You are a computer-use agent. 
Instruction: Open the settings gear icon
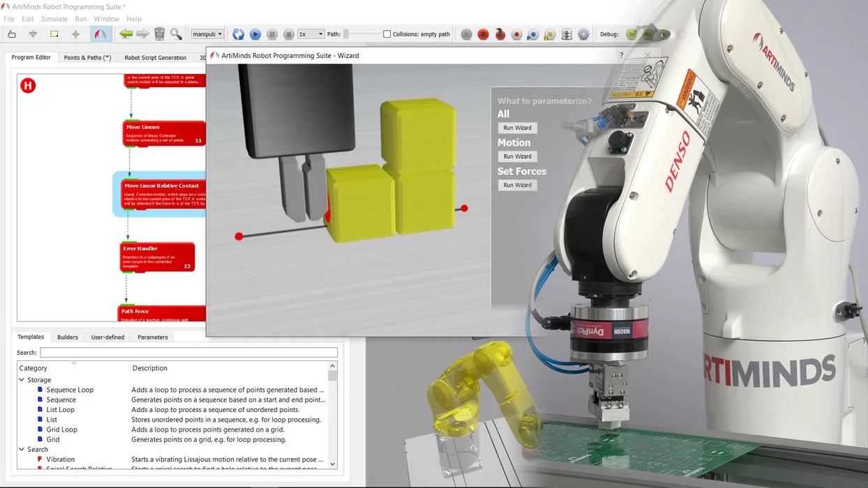pos(583,33)
